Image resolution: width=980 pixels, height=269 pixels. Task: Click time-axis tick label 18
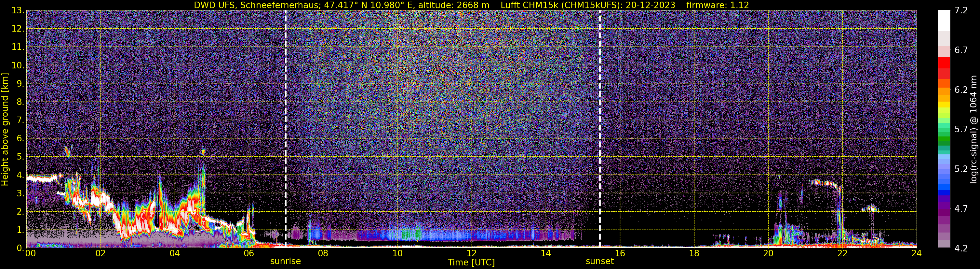pos(694,254)
